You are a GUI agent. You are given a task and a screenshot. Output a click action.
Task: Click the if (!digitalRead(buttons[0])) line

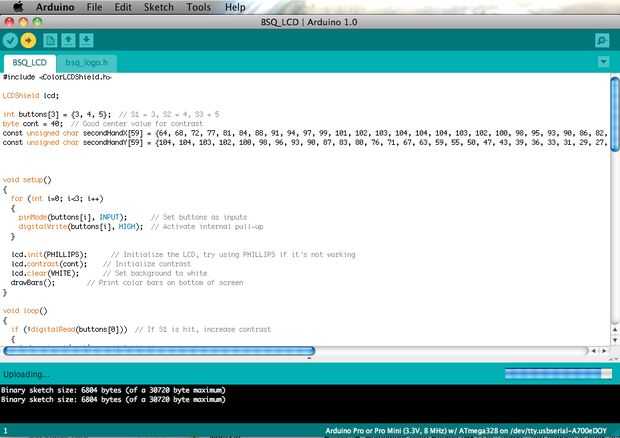click(x=141, y=329)
